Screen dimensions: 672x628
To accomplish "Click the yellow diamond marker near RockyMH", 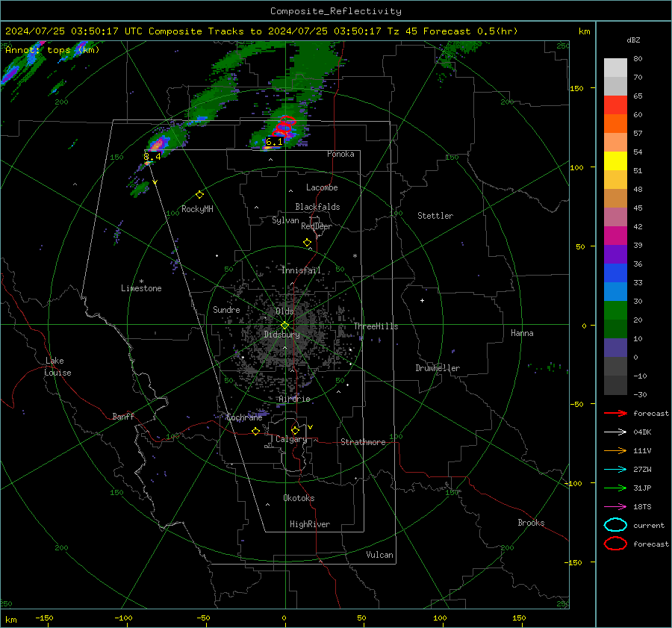I will pos(199,195).
